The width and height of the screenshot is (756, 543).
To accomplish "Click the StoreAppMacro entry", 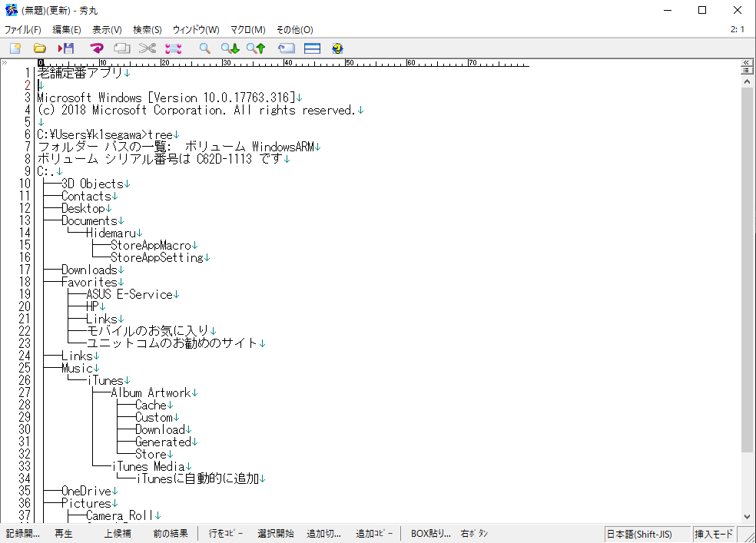I will coord(151,245).
